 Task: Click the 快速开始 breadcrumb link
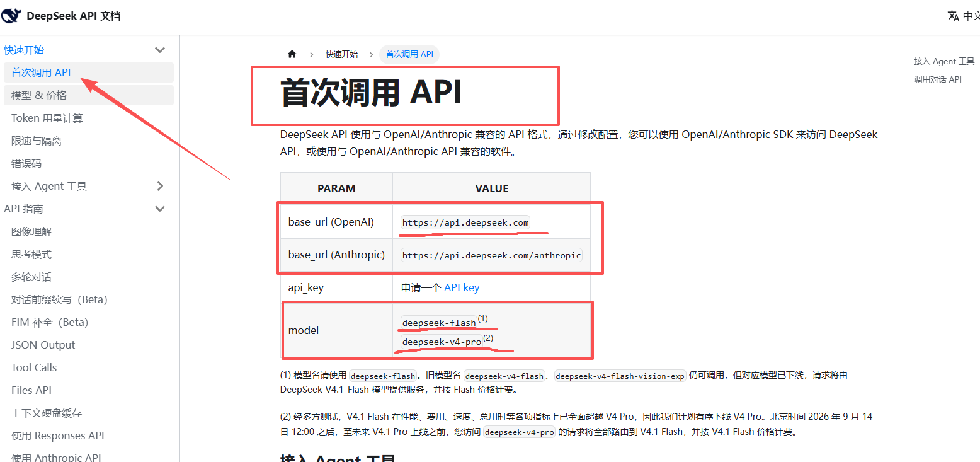(341, 54)
